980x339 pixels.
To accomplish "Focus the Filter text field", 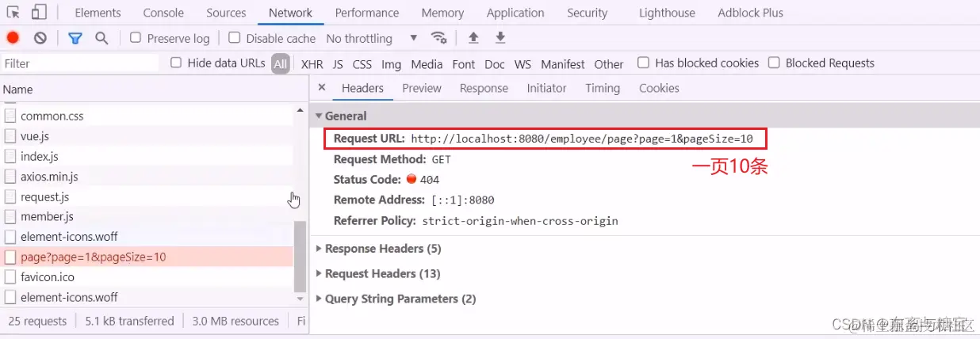I will tap(79, 63).
